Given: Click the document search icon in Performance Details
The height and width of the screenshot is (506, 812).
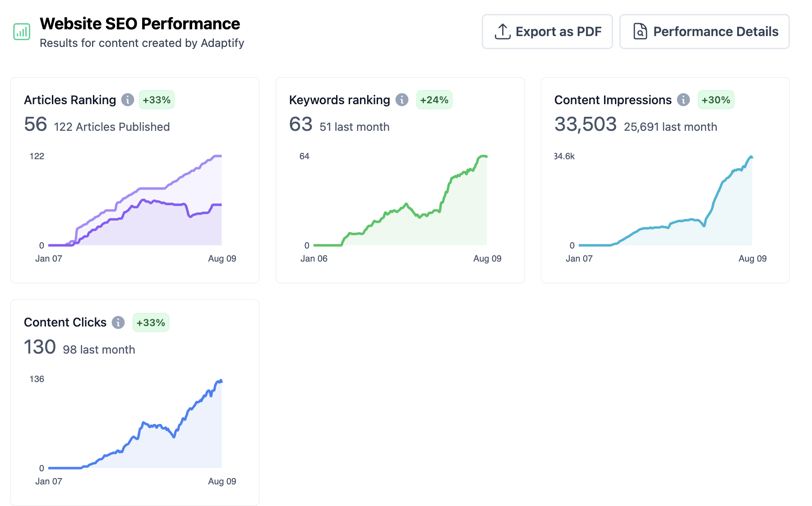Looking at the screenshot, I should point(640,32).
